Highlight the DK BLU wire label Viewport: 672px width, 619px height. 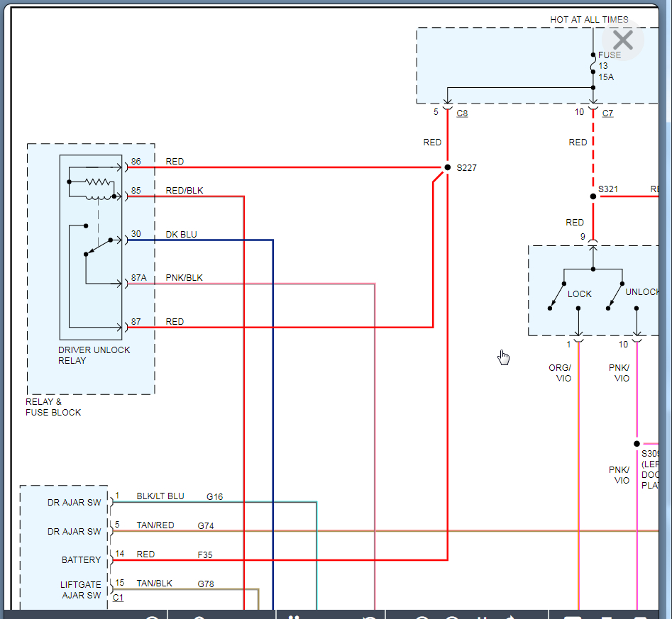pos(181,235)
